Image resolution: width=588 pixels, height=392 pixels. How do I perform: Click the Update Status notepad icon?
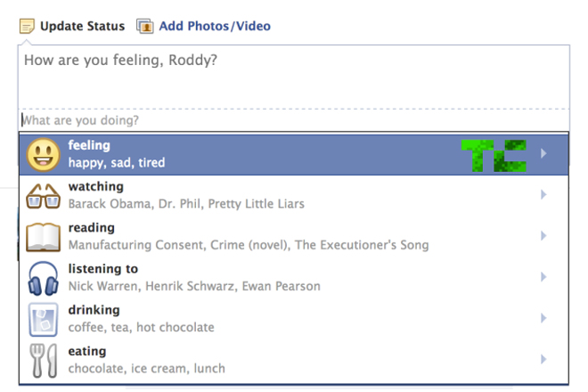point(27,26)
